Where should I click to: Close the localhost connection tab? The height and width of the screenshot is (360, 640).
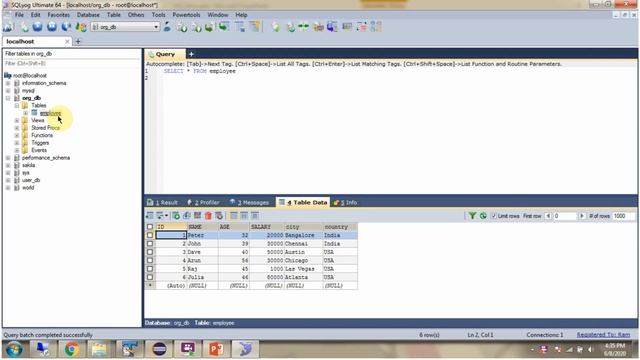pyautogui.click(x=67, y=41)
